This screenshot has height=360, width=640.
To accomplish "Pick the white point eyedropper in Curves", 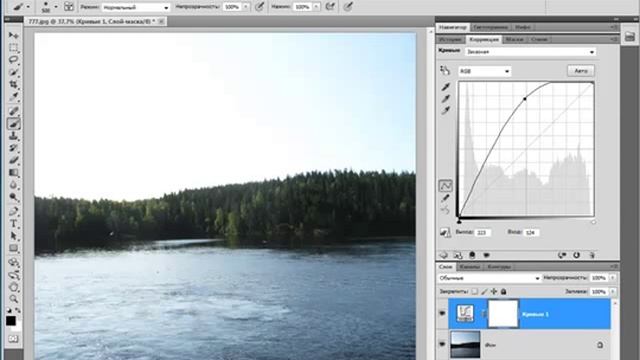I will [x=445, y=111].
